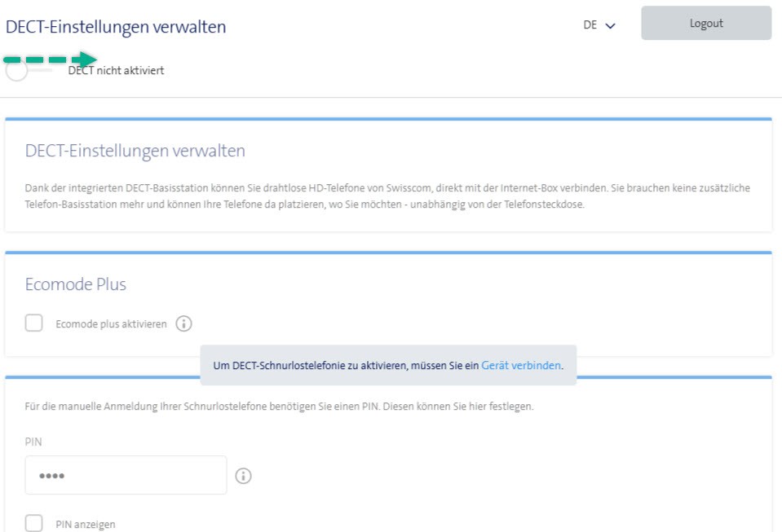Click the Ecomode Plus section heading
782x532 pixels.
point(76,284)
